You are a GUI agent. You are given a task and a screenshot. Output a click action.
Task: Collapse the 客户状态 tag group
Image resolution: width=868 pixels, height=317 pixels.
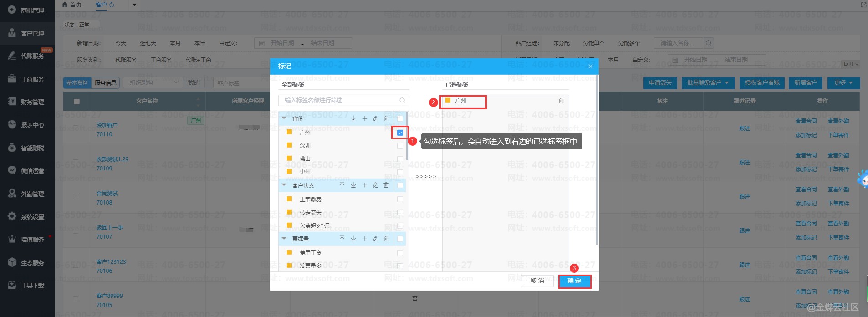click(x=284, y=185)
